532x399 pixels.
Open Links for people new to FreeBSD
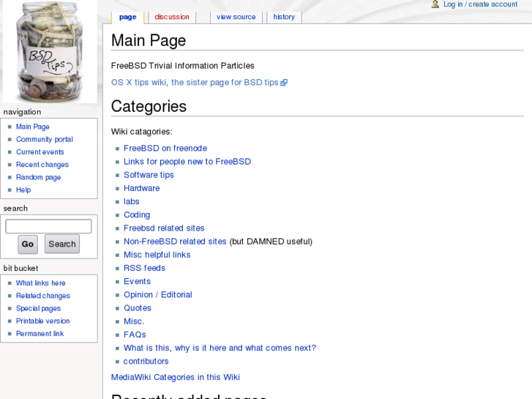tap(187, 162)
